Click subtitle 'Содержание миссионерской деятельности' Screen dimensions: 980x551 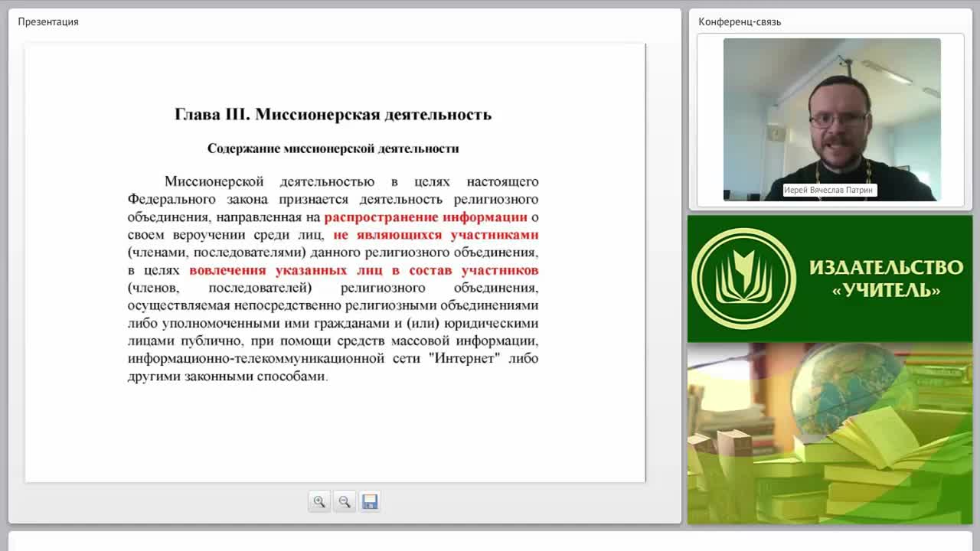(x=333, y=148)
